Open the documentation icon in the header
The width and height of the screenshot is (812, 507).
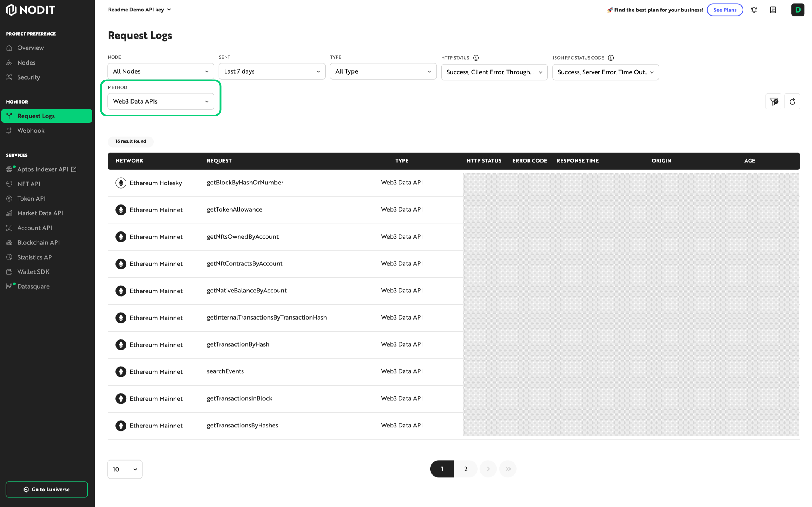pos(773,10)
